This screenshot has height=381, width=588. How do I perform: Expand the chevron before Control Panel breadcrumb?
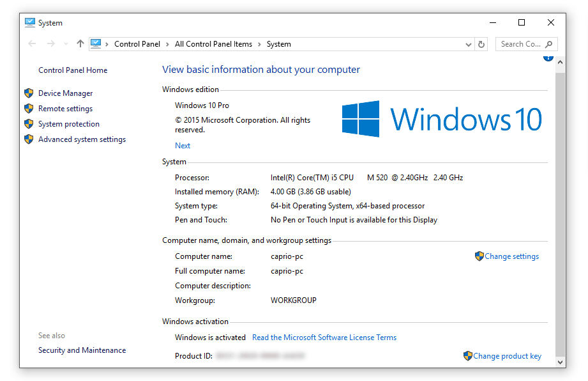pyautogui.click(x=107, y=44)
